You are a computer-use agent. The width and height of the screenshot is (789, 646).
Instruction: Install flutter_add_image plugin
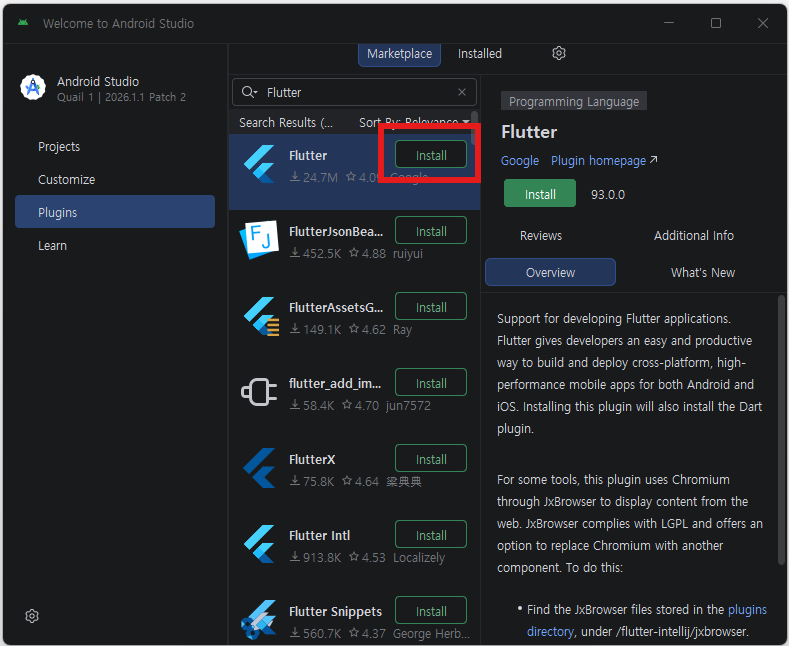point(431,383)
